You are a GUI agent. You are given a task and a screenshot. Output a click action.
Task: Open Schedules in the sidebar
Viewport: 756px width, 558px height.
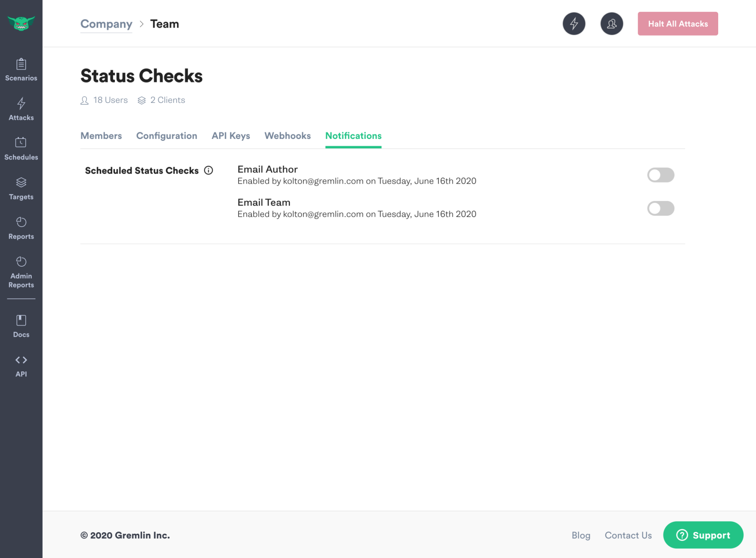coord(21,149)
